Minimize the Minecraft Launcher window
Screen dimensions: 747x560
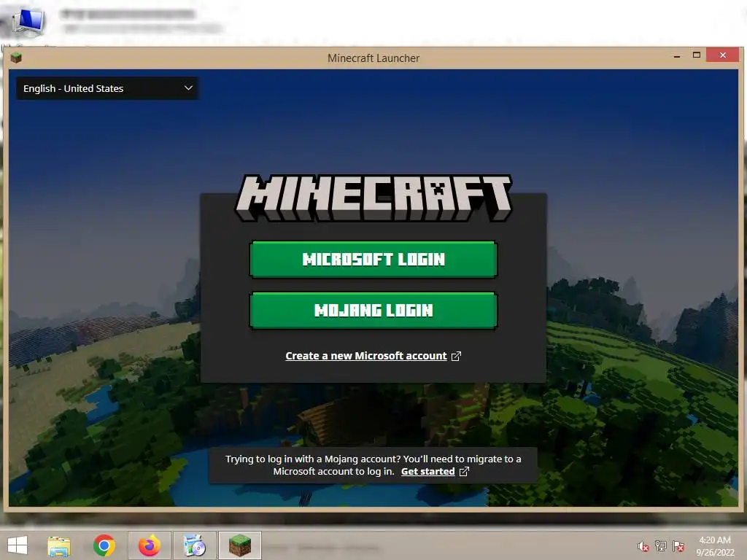point(676,56)
